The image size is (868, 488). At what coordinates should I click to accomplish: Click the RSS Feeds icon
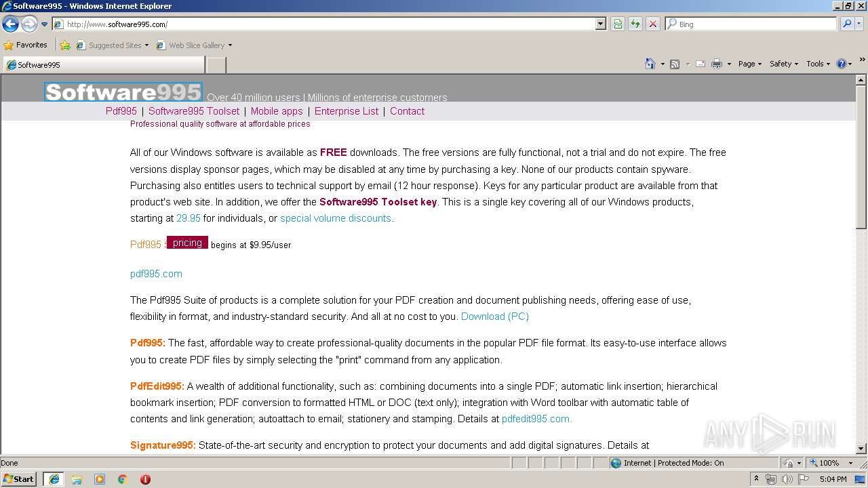click(x=675, y=64)
